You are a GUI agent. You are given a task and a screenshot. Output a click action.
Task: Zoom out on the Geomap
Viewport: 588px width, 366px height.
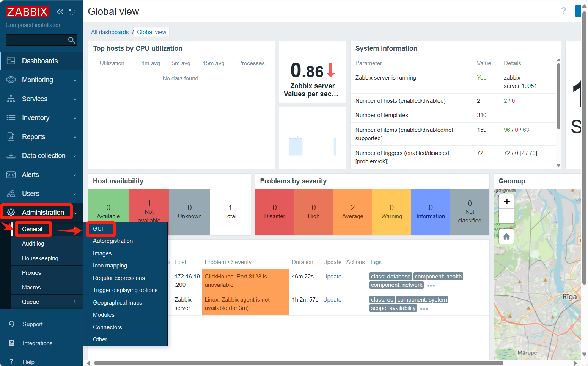(x=506, y=216)
